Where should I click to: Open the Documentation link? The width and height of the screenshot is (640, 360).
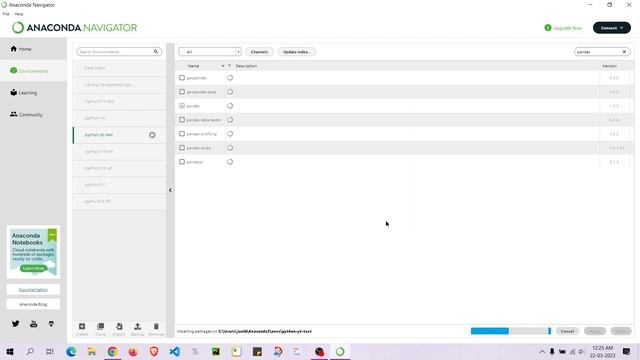point(33,289)
